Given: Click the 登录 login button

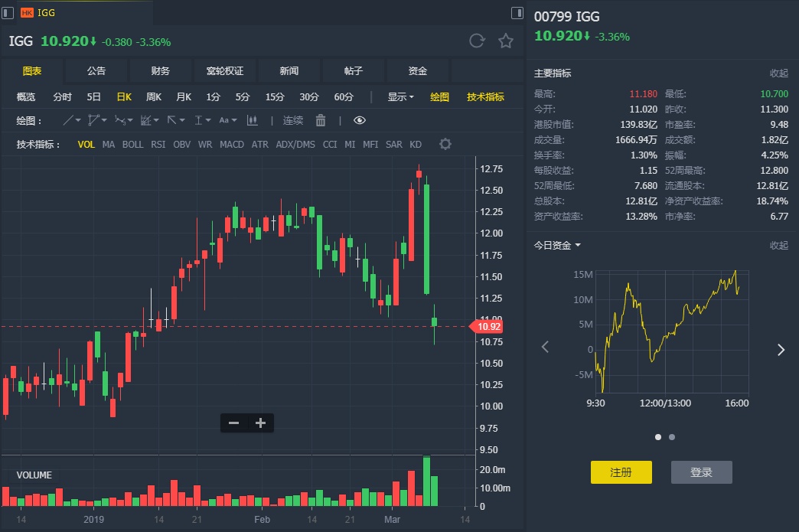Looking at the screenshot, I should pyautogui.click(x=701, y=472).
